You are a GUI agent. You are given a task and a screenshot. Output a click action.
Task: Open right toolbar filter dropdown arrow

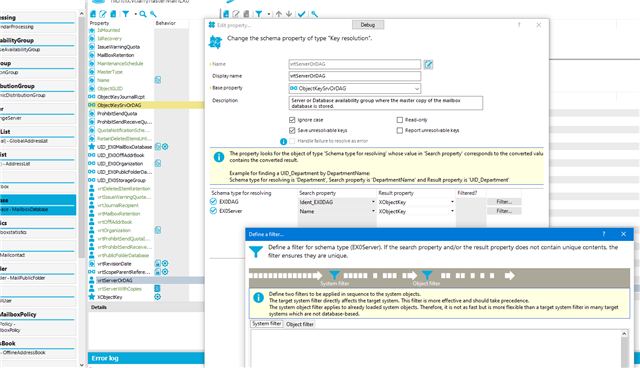click(269, 14)
